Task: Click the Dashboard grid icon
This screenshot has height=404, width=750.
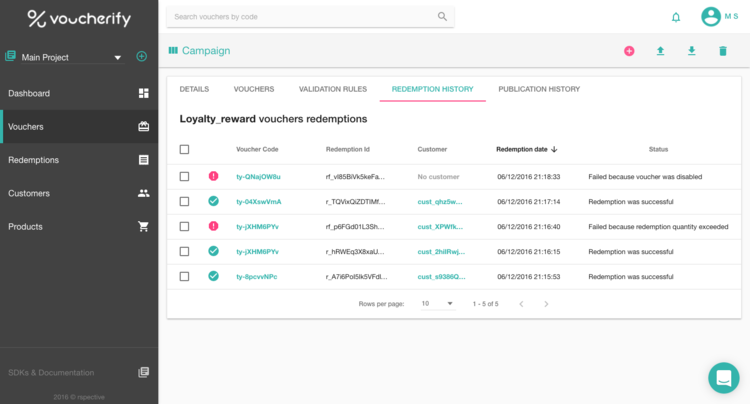Action: click(143, 93)
